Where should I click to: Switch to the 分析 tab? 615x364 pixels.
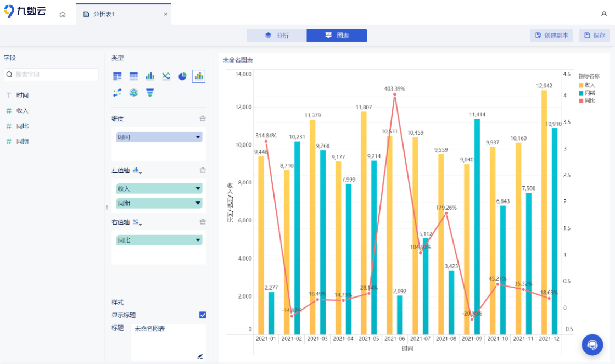tap(277, 36)
